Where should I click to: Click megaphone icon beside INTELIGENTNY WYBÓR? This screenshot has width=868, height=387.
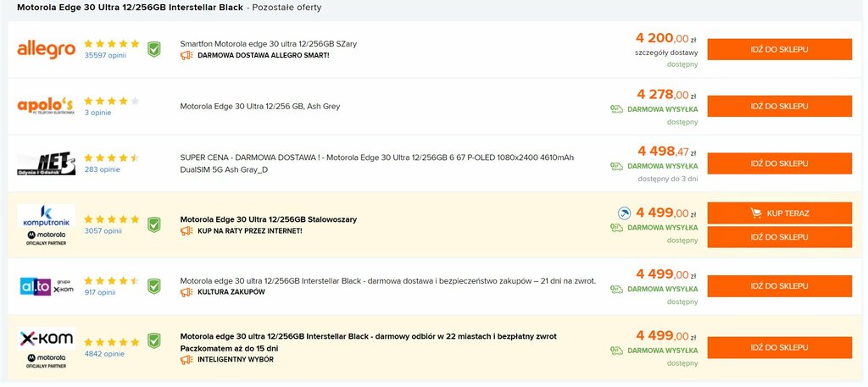tap(186, 359)
